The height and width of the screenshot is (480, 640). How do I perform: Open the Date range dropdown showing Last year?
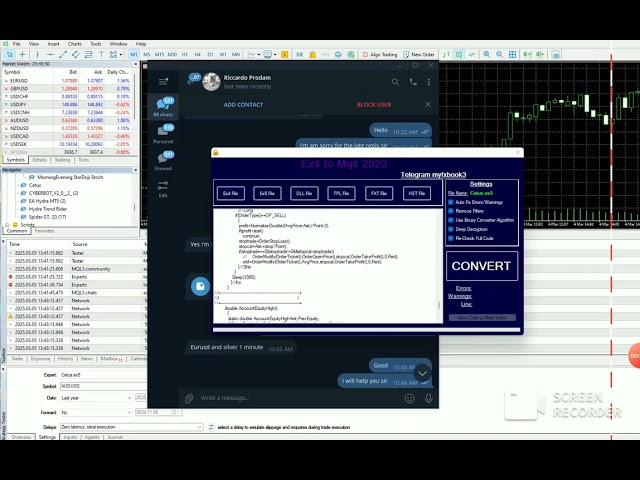[96, 398]
